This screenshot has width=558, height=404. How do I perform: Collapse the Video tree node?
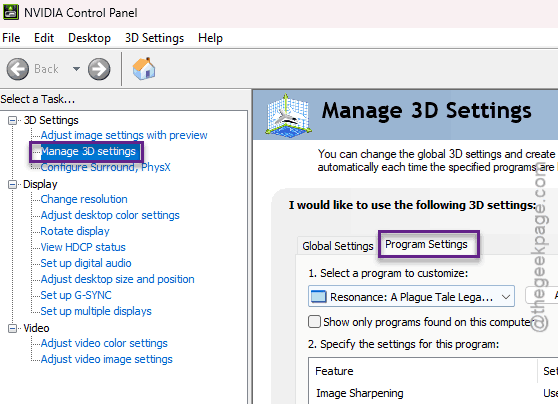click(12, 328)
